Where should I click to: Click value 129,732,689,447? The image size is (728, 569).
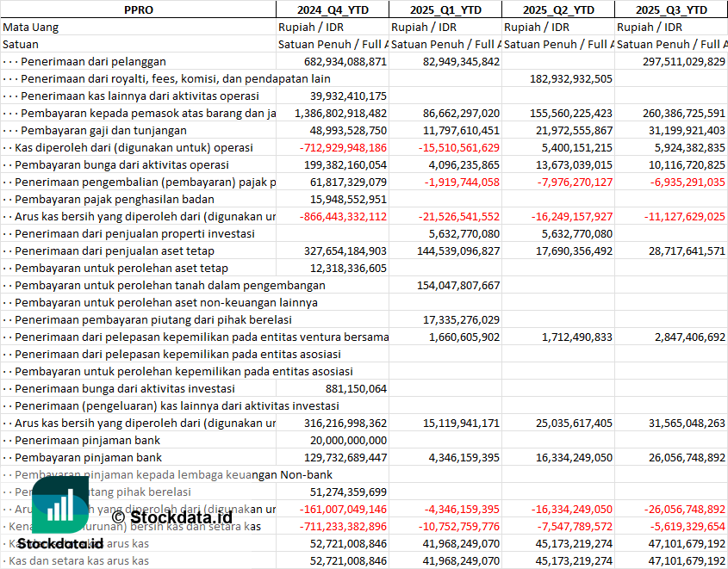(x=345, y=458)
